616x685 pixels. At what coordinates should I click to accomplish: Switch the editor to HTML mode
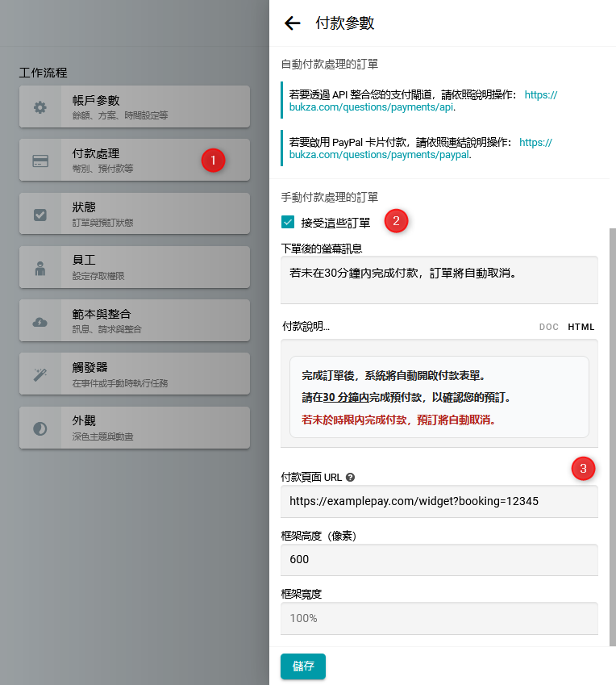click(581, 327)
